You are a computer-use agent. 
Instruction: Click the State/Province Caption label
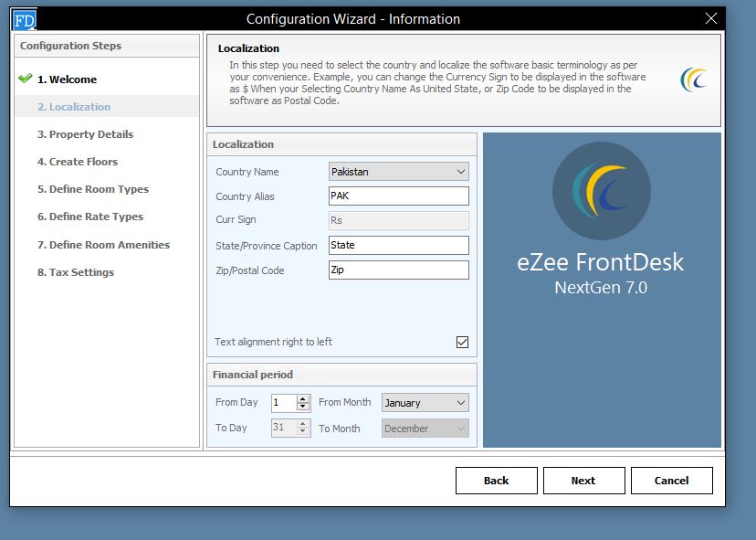[266, 246]
